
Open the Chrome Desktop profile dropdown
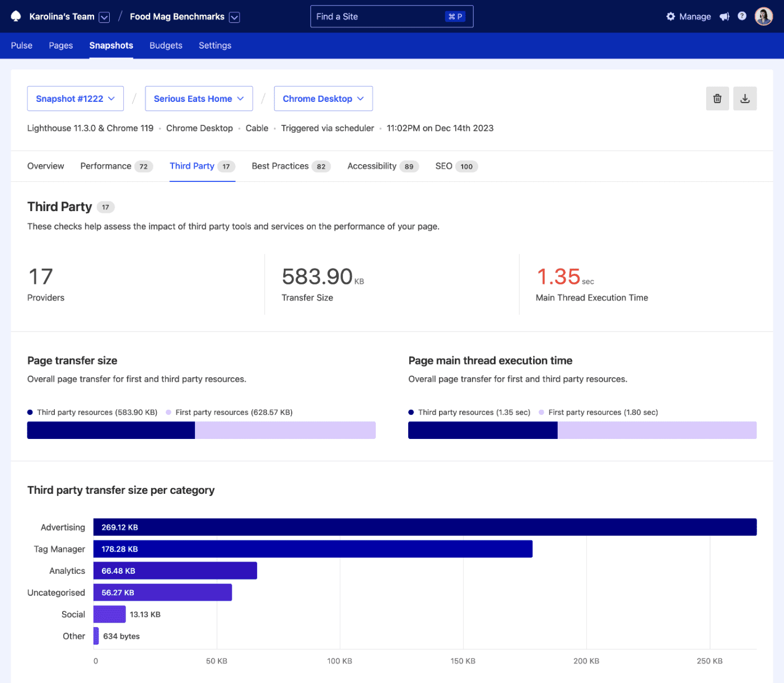click(323, 99)
